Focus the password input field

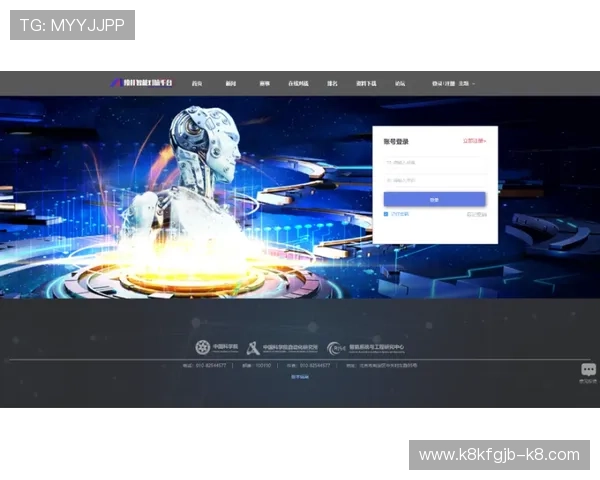(435, 180)
